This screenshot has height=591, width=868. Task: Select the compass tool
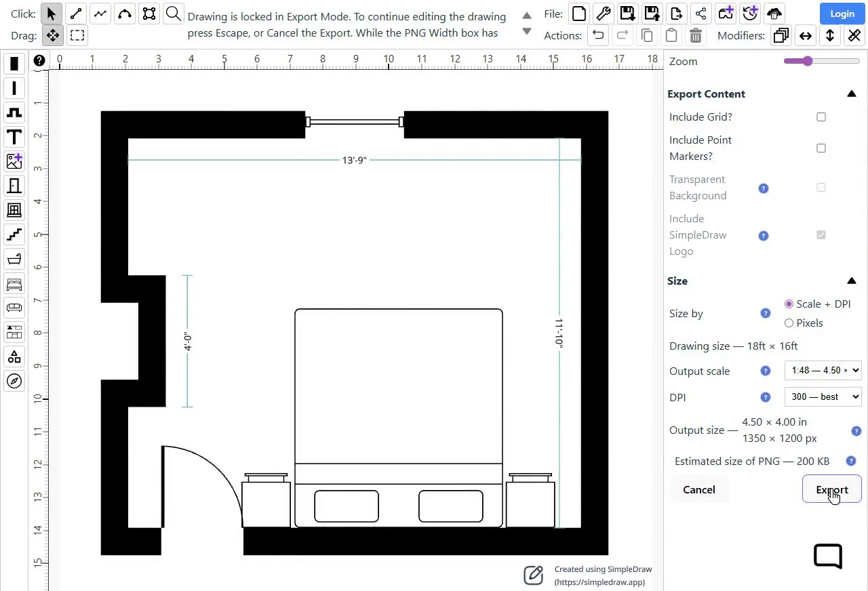click(x=14, y=381)
